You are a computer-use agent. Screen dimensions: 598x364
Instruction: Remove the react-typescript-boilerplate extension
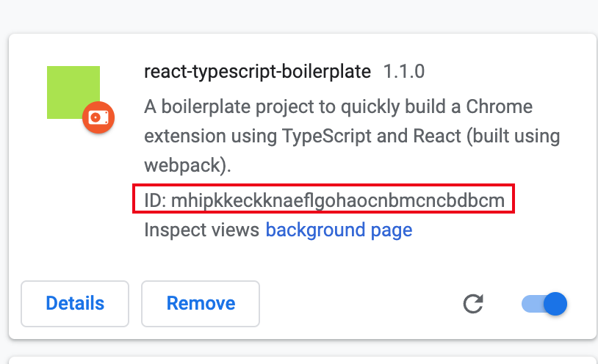[x=201, y=304]
